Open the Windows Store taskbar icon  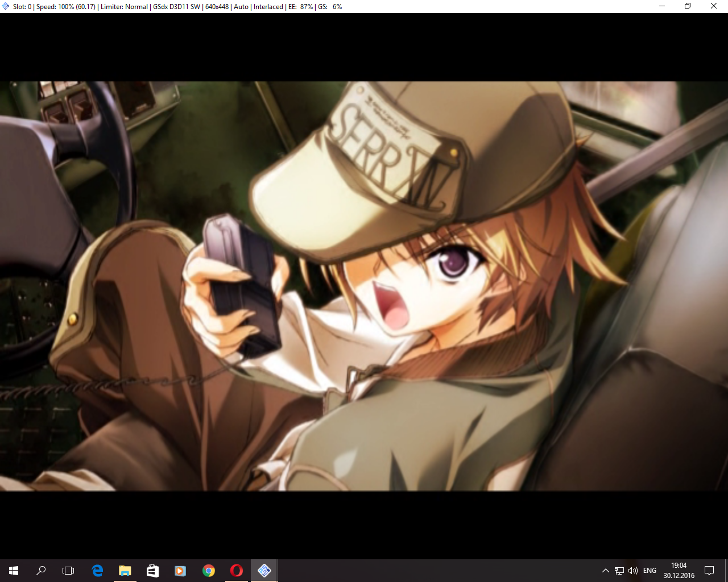pyautogui.click(x=152, y=571)
